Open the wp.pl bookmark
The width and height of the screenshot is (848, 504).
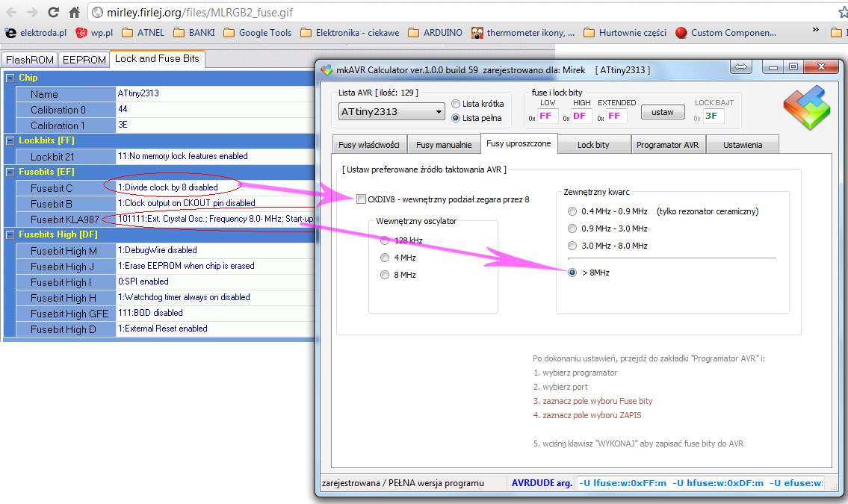tap(95, 33)
